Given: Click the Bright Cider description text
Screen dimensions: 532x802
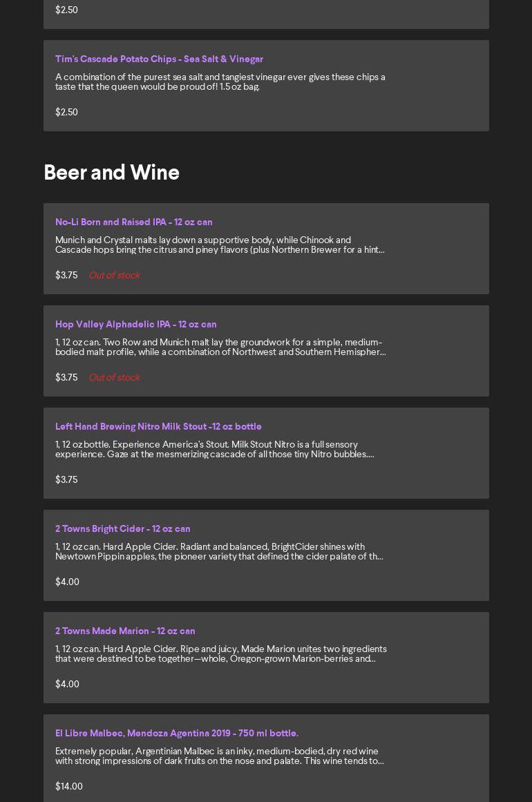Looking at the screenshot, I should coord(219,552).
